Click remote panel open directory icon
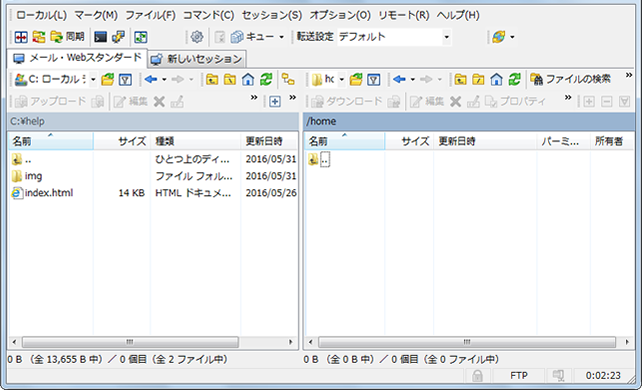 (x=356, y=79)
